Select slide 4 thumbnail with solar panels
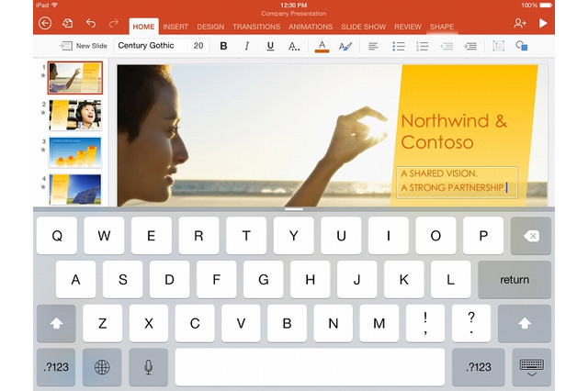Screen dimensions: 588x391 coord(75,189)
